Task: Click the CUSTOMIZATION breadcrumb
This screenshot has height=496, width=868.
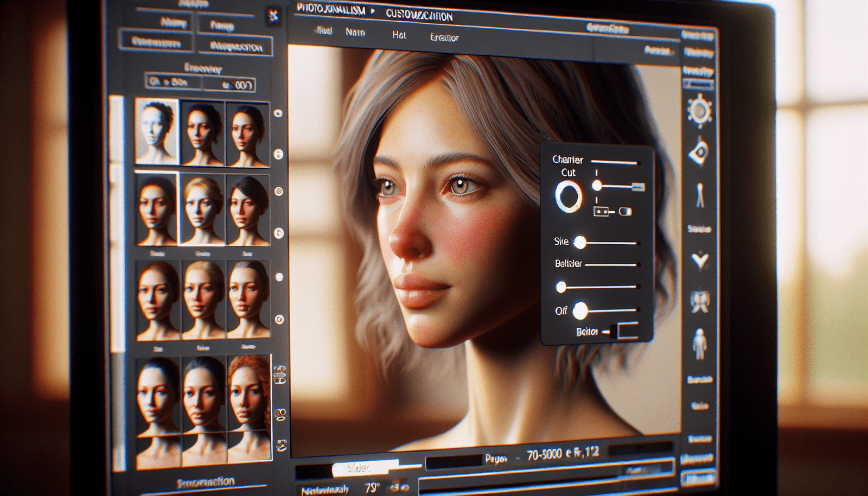Action: point(419,16)
